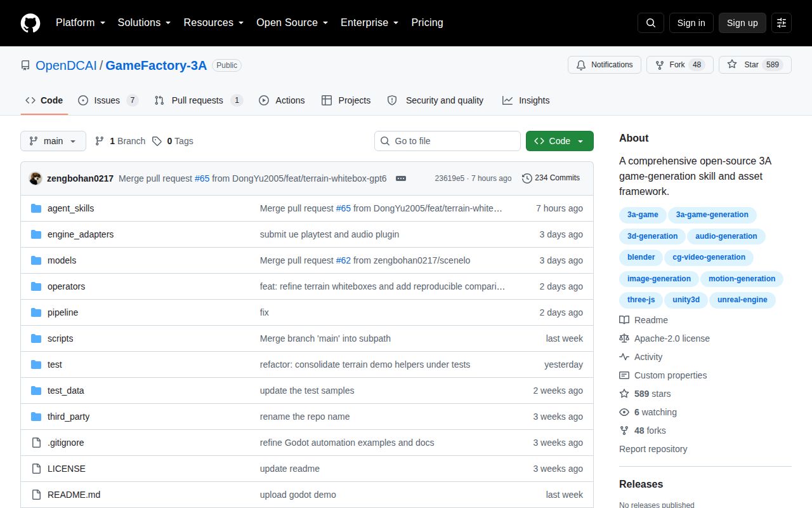Star the GameFactory-3A repository
Image resolution: width=812 pixels, height=508 pixels.
coord(755,65)
